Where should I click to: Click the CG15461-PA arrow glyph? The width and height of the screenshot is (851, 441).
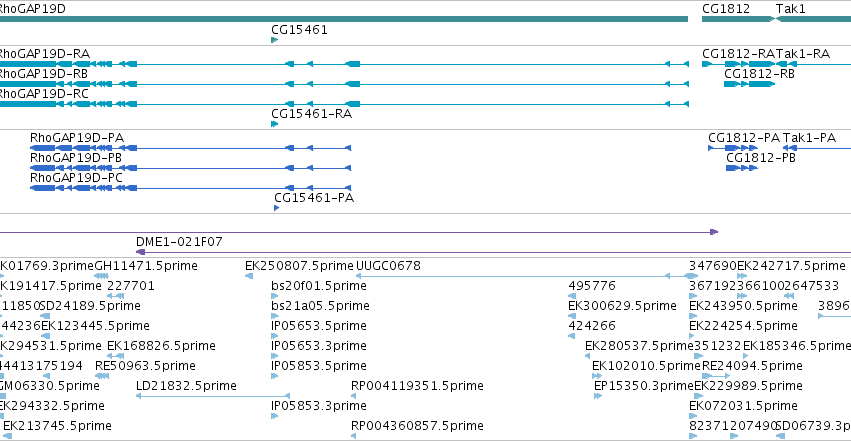point(277,208)
